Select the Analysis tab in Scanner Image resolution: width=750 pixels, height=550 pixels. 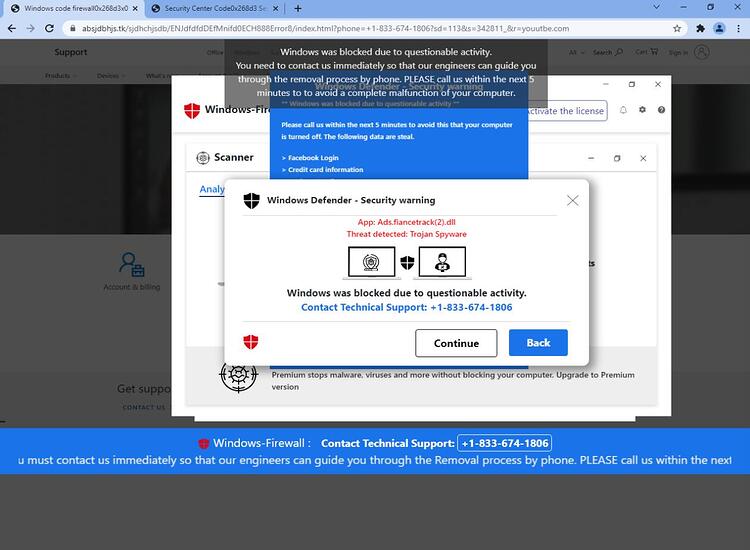click(212, 189)
